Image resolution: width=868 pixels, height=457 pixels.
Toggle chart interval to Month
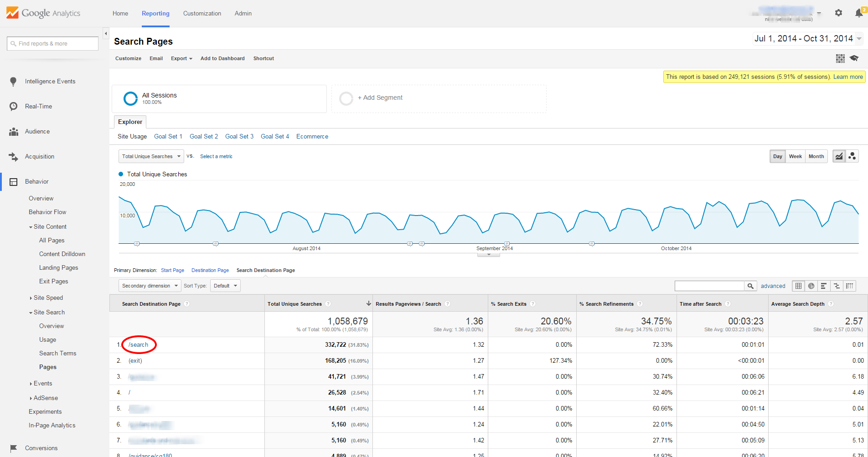click(x=816, y=156)
